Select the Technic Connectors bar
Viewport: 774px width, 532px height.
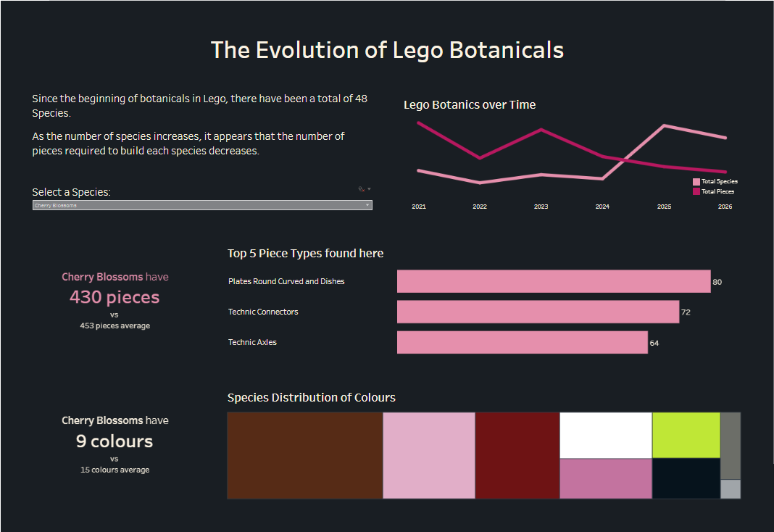click(x=538, y=312)
